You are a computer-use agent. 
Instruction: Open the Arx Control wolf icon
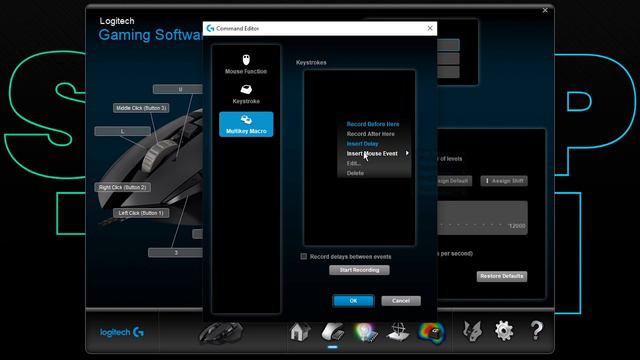coord(473,331)
